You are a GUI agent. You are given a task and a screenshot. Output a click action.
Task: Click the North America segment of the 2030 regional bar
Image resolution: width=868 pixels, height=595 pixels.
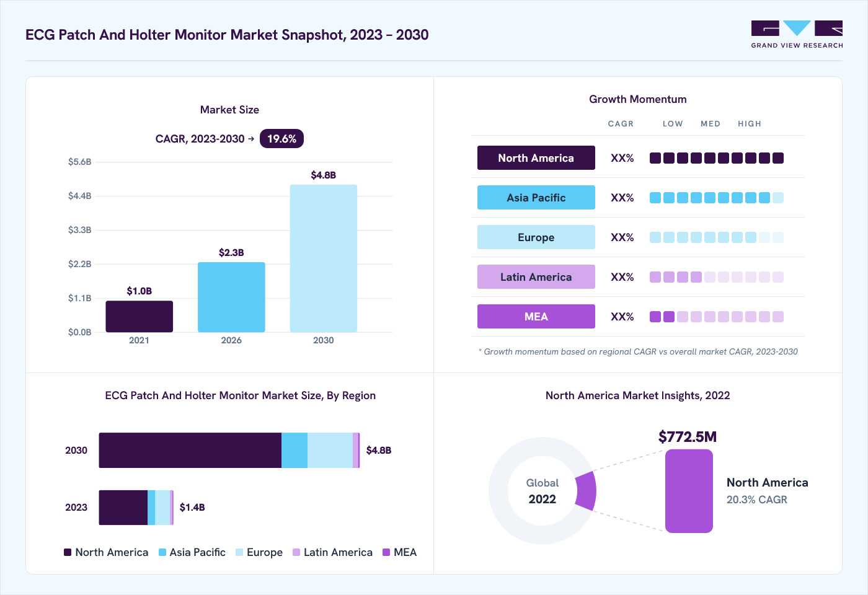tap(190, 451)
